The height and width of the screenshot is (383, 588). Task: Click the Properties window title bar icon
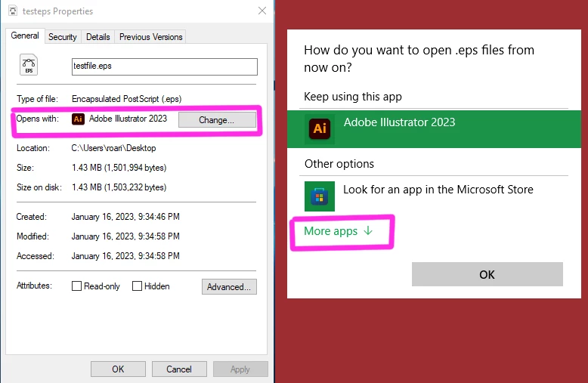13,11
